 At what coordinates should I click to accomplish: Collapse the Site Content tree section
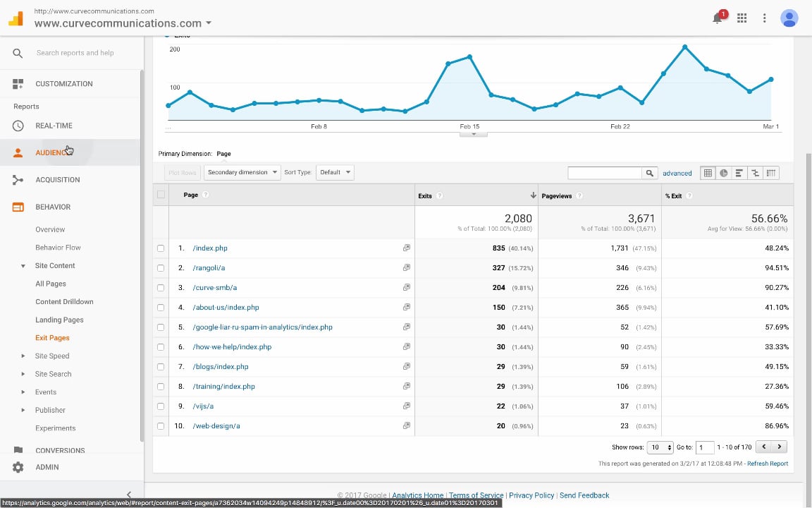[x=23, y=266]
